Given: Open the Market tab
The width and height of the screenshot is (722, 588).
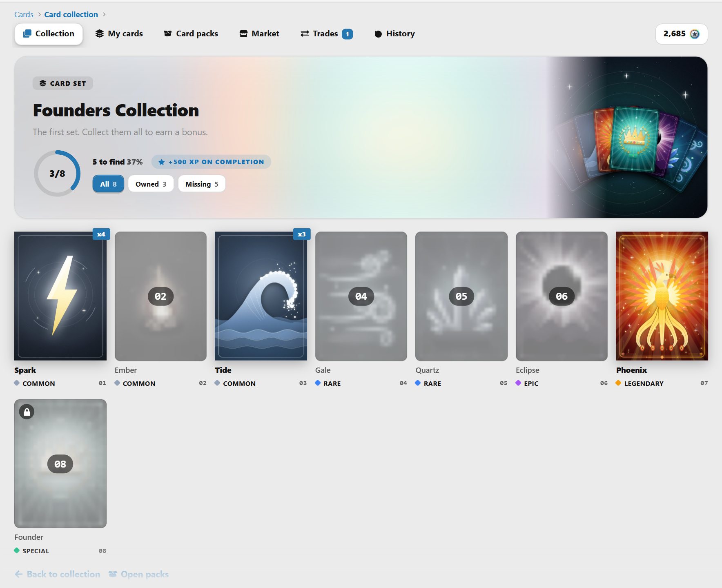Looking at the screenshot, I should click(x=259, y=34).
